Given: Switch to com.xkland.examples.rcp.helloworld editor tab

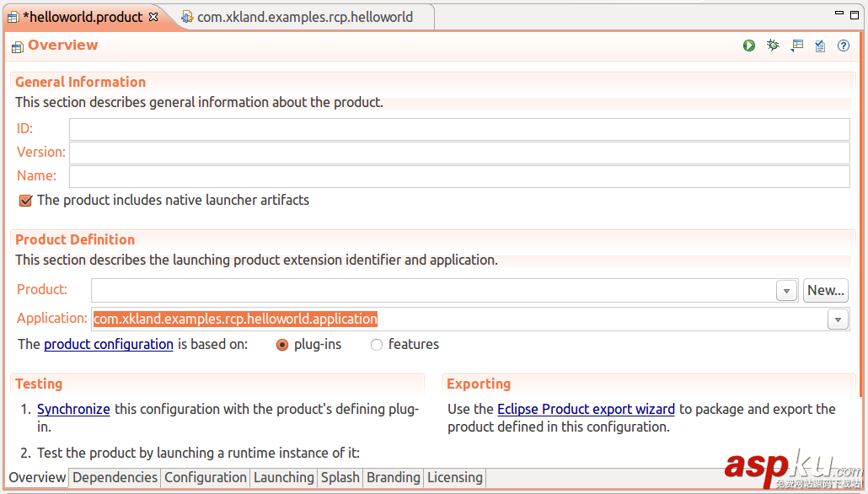Looking at the screenshot, I should point(303,17).
